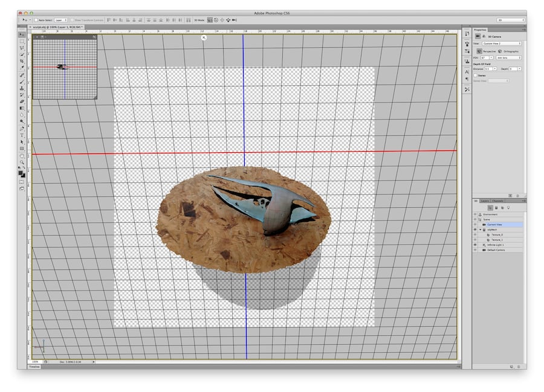Filter the 3D panel by materials

[x=502, y=207]
